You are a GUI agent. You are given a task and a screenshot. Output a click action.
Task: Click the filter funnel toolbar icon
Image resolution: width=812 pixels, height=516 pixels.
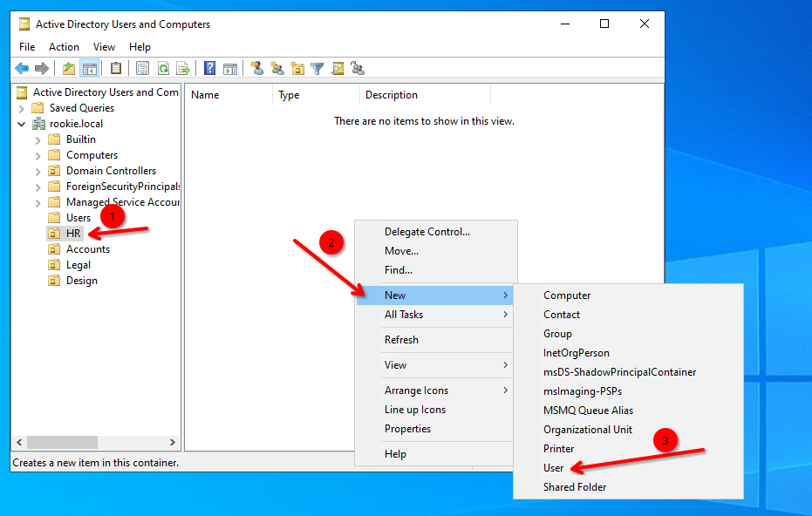317,68
